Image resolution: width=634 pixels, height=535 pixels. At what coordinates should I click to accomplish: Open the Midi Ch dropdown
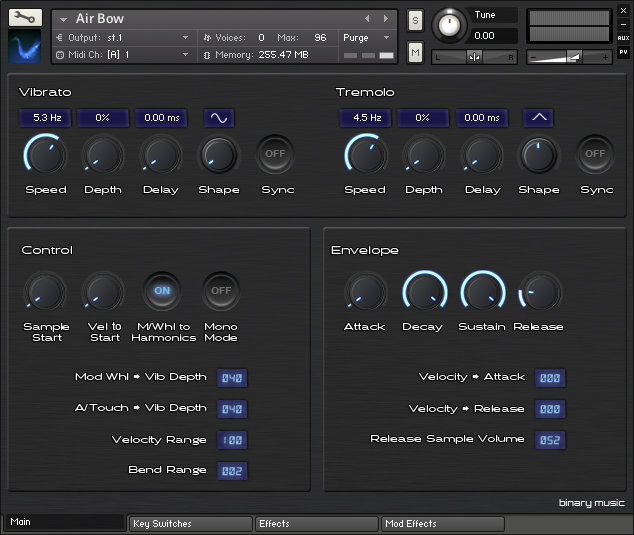[x=185, y=54]
